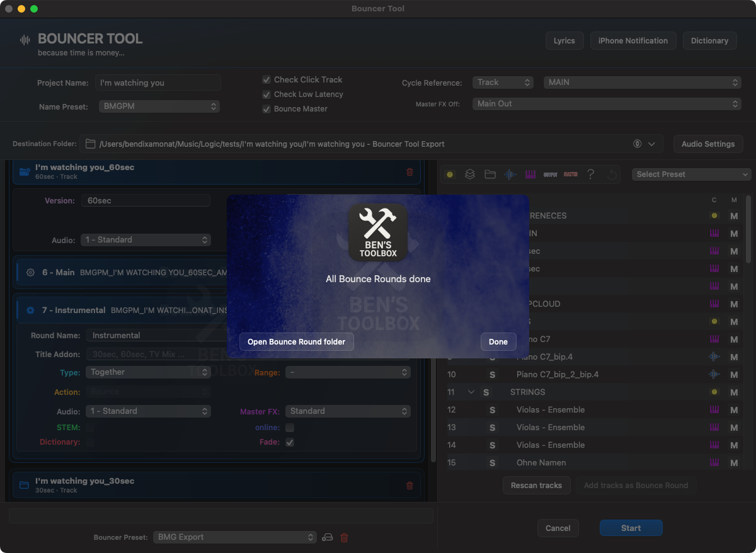Open the Name Preset BMGPM dropdown
The width and height of the screenshot is (756, 553).
[159, 106]
